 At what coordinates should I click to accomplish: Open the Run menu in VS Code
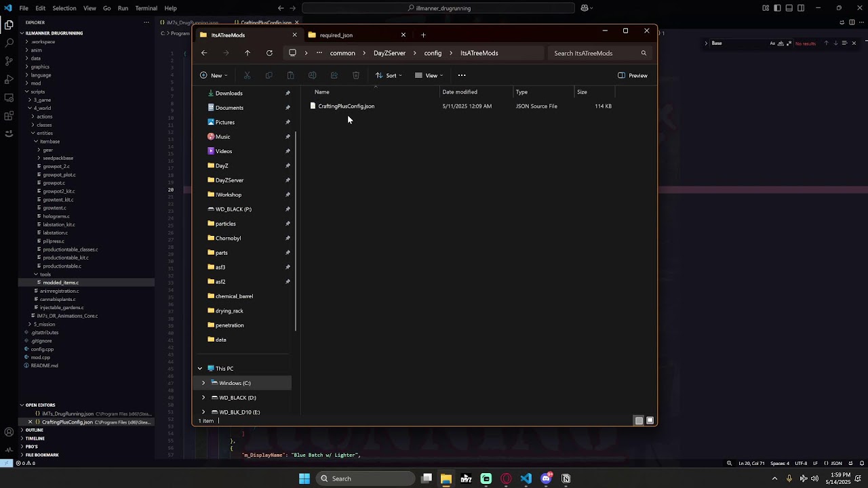123,8
